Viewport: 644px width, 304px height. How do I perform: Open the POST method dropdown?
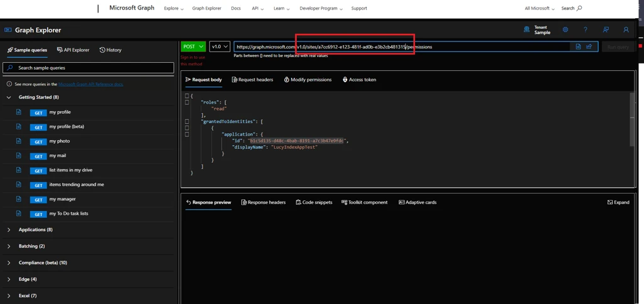[x=193, y=46]
